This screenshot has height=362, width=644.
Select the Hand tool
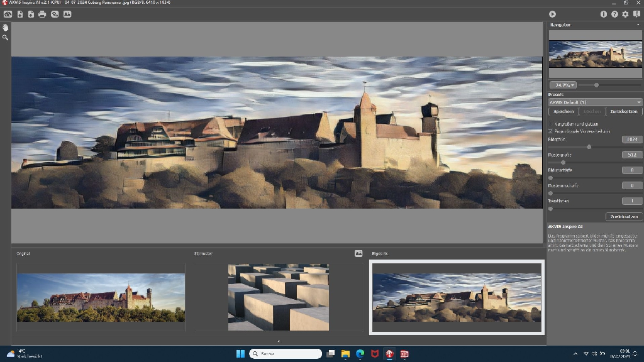5,28
